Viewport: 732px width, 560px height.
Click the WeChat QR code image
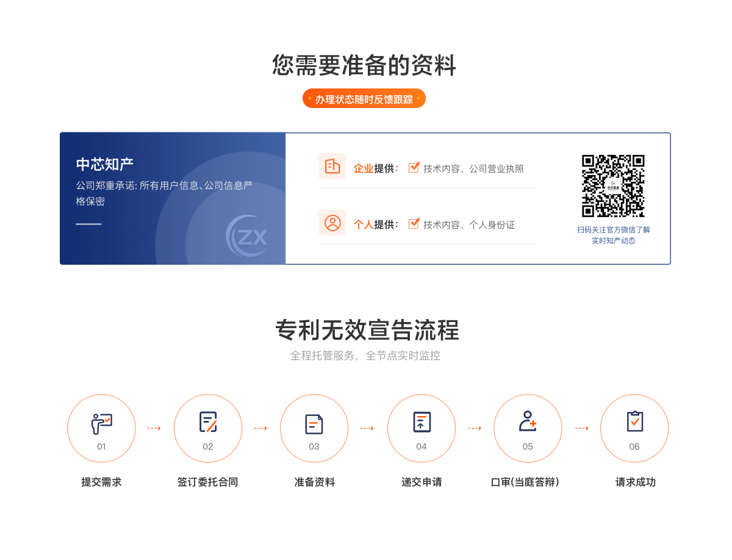pos(613,185)
